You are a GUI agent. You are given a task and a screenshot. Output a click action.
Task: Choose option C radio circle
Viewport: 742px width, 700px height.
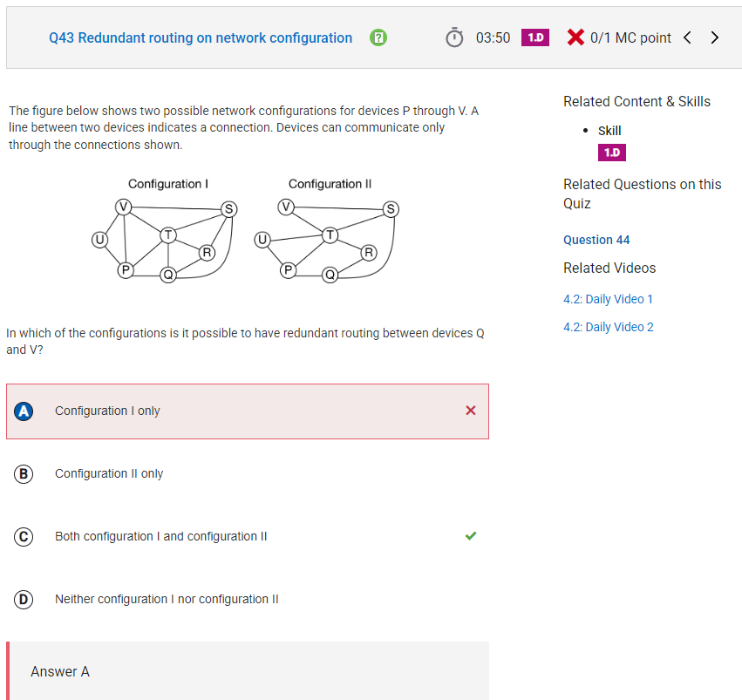(x=24, y=537)
